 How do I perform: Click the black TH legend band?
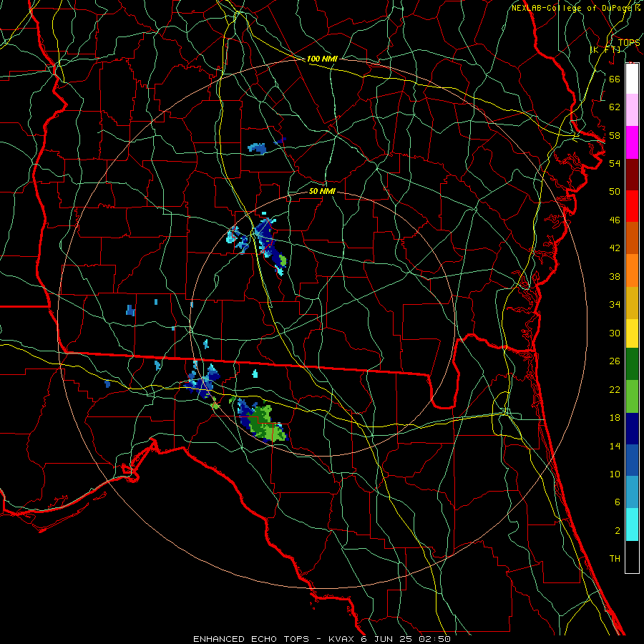[x=632, y=557]
